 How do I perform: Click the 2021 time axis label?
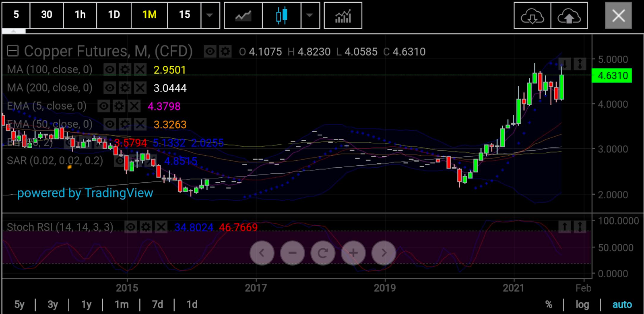[x=514, y=288]
